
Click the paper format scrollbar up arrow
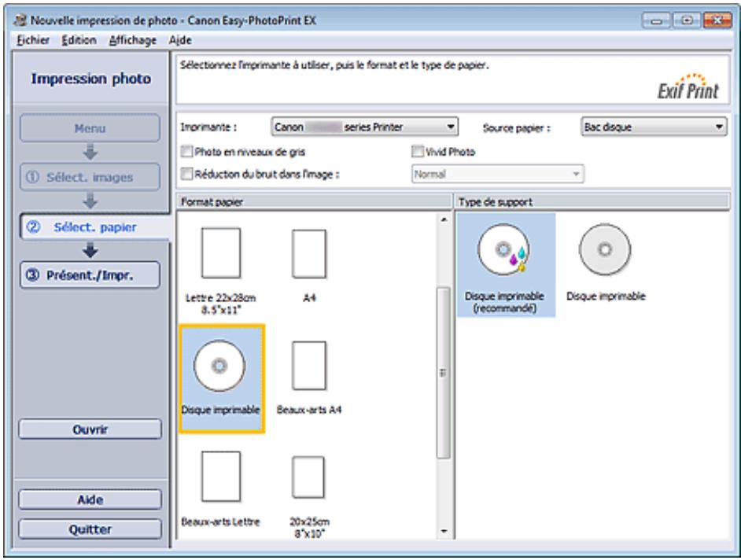[444, 219]
